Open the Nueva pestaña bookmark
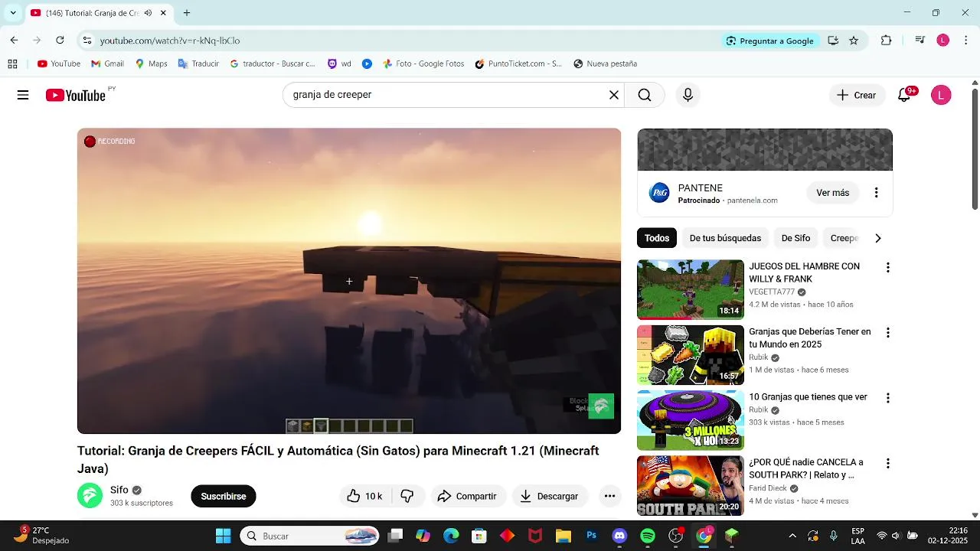The height and width of the screenshot is (551, 980). (x=605, y=64)
